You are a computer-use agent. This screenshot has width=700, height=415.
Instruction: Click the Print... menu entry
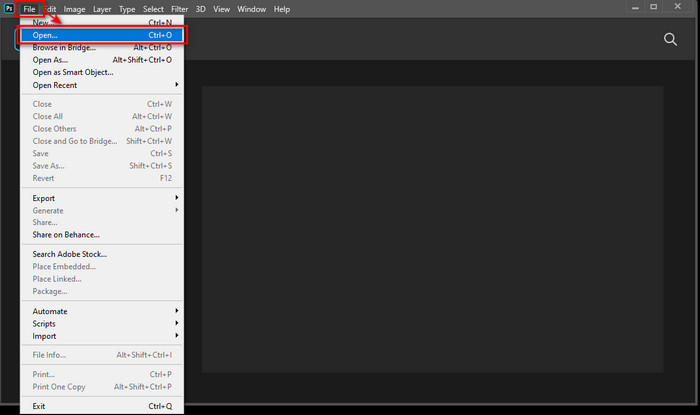[x=102, y=374]
